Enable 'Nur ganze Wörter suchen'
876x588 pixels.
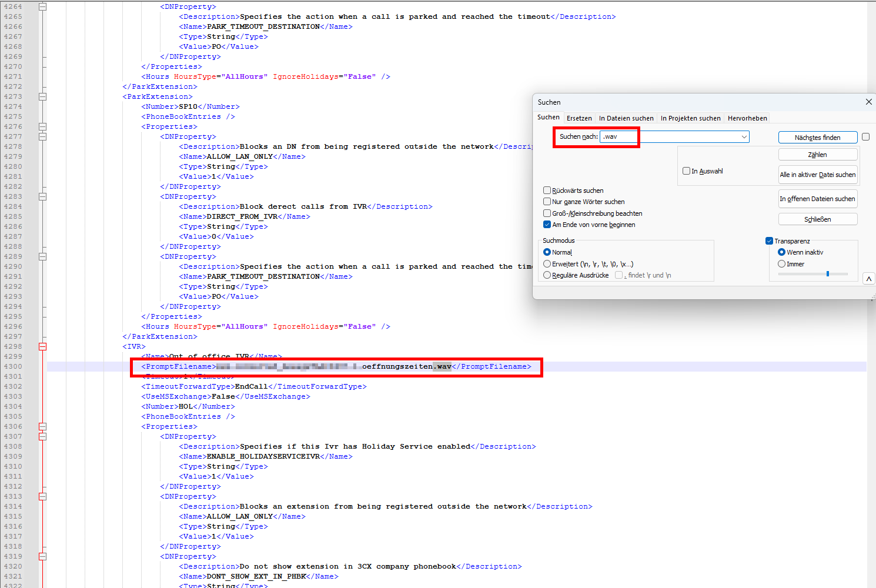[547, 202]
